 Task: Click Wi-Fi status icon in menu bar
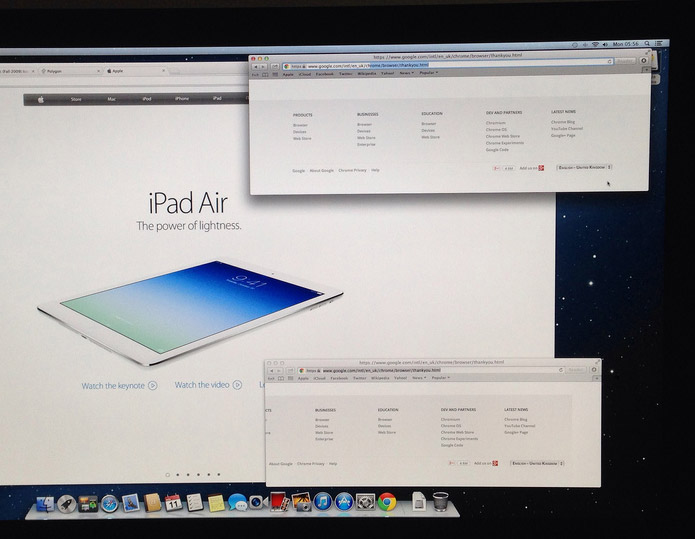click(595, 44)
